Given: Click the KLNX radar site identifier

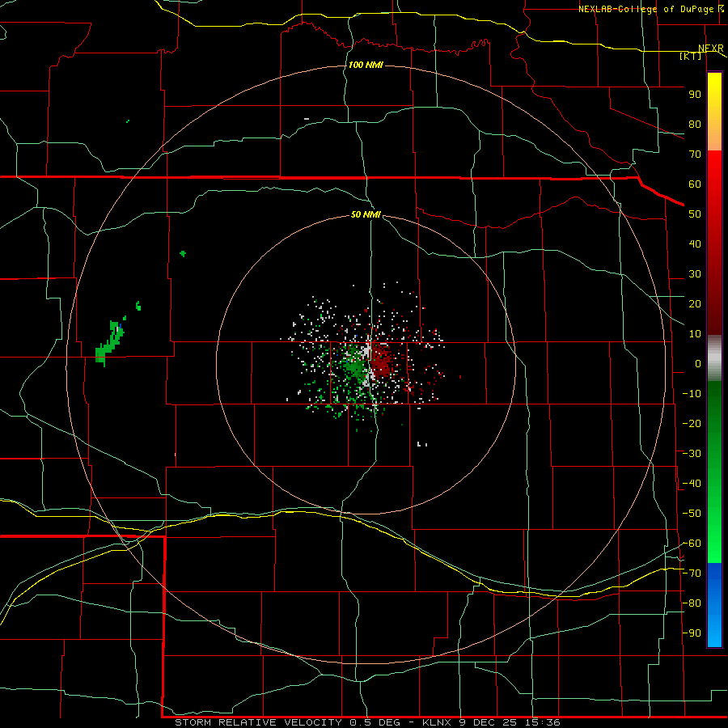Looking at the screenshot, I should click(x=438, y=722).
